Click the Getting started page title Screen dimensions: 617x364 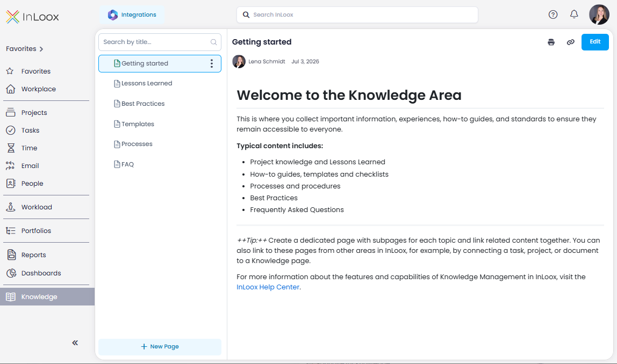coord(262,42)
